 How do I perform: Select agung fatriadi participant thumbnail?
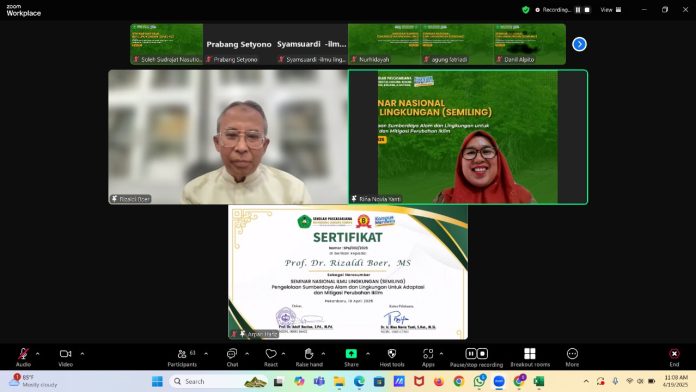(457, 44)
